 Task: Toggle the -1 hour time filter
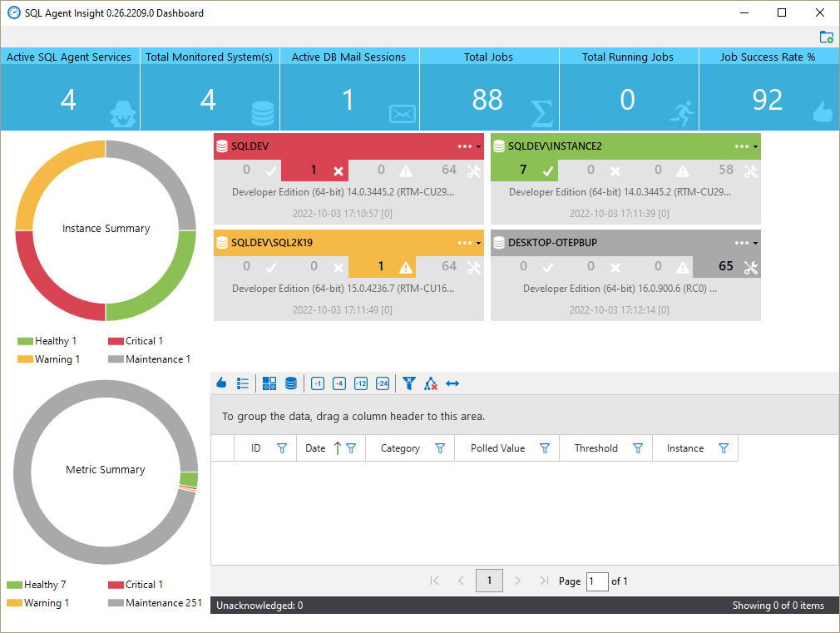tap(318, 383)
